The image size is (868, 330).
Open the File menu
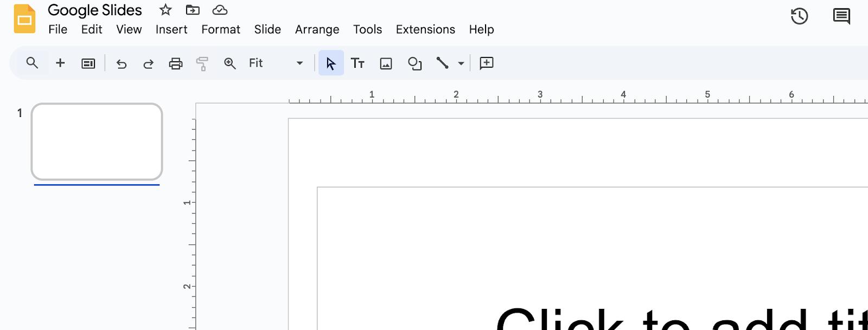[x=58, y=29]
